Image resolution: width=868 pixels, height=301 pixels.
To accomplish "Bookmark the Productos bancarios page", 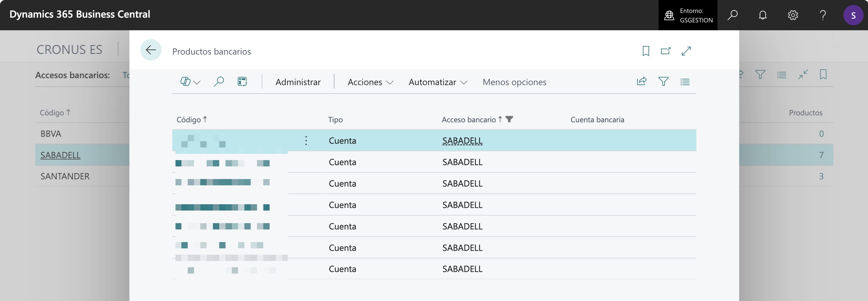I will (x=646, y=51).
